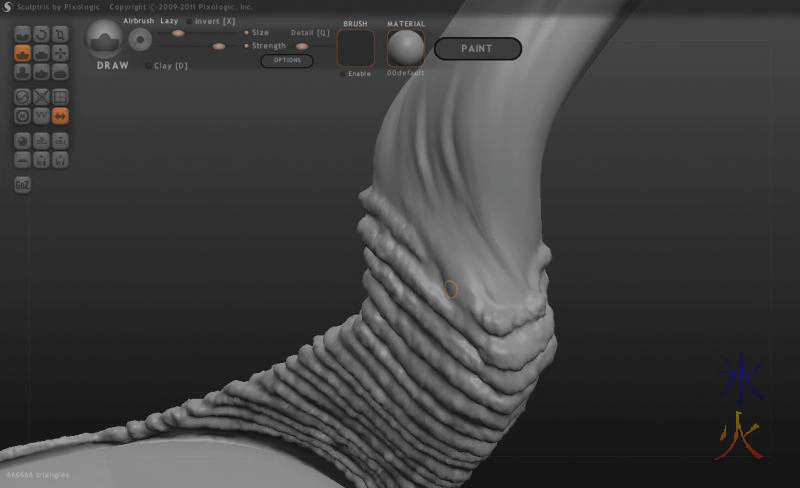Screen dimensions: 800x488
Task: Toggle the Airbrush mode label
Action: (138, 21)
